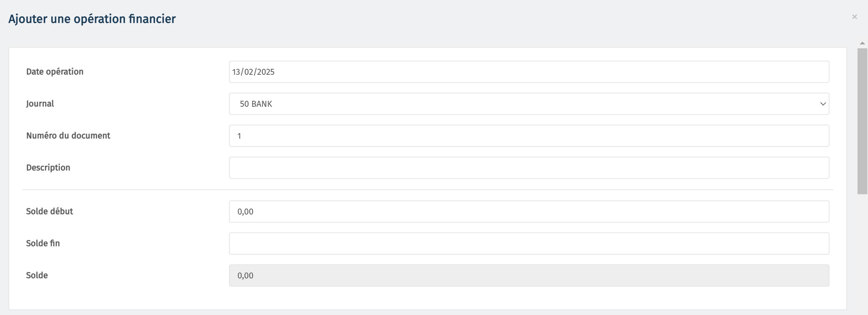The image size is (868, 315).
Task: Open the Journal combo box showing 50 BANK
Action: (x=529, y=104)
